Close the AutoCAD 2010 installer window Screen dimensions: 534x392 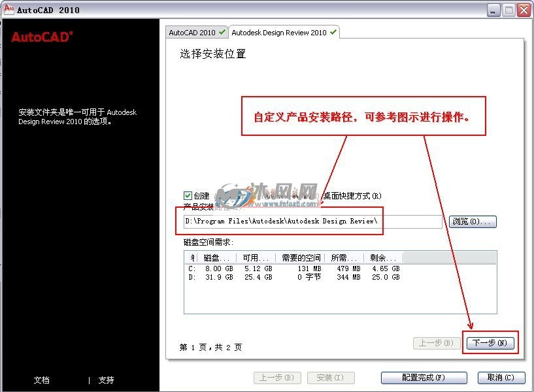[524, 10]
